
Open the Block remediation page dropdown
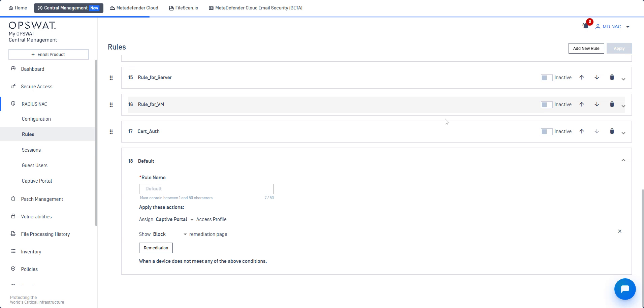coord(170,234)
